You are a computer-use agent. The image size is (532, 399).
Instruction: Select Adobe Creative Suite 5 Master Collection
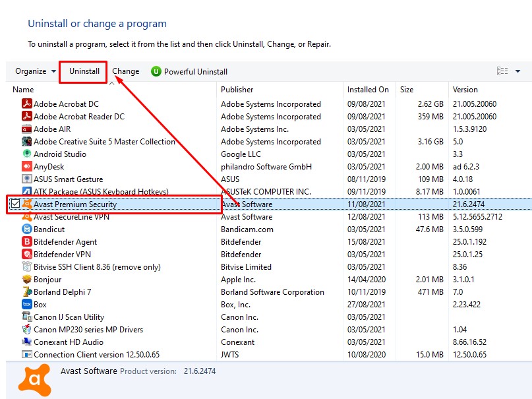pos(269,142)
